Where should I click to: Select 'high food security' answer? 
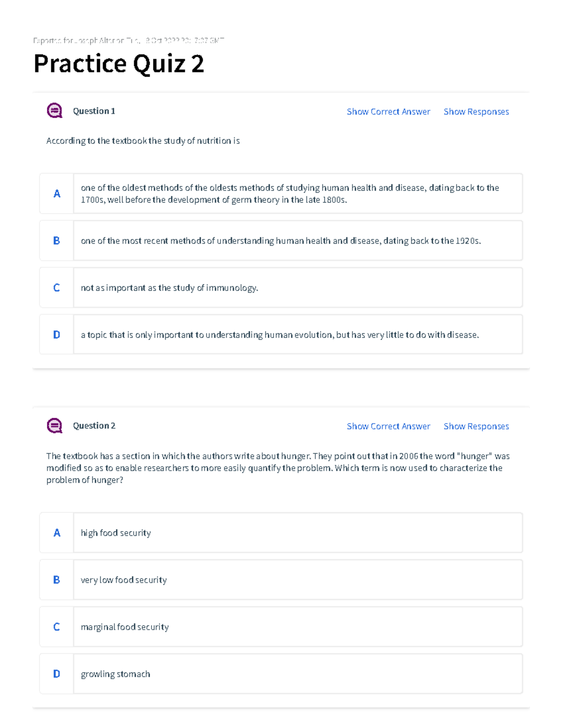click(281, 533)
